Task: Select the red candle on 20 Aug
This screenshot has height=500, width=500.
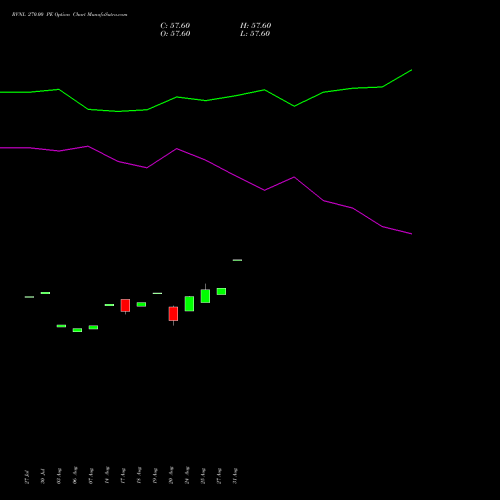Action: coord(173,314)
